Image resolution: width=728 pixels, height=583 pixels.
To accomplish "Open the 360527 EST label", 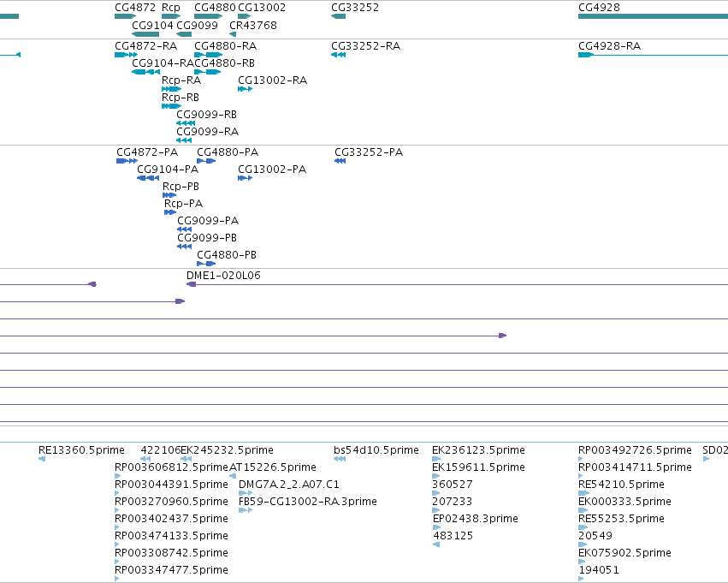I will [453, 485].
